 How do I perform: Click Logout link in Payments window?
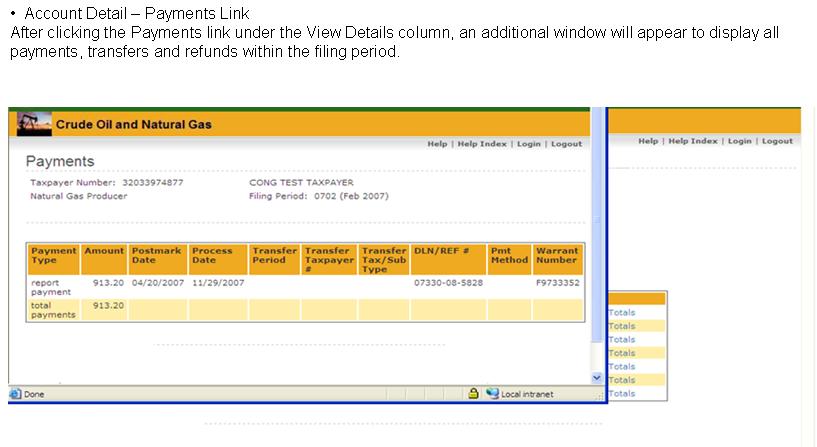[x=566, y=144]
